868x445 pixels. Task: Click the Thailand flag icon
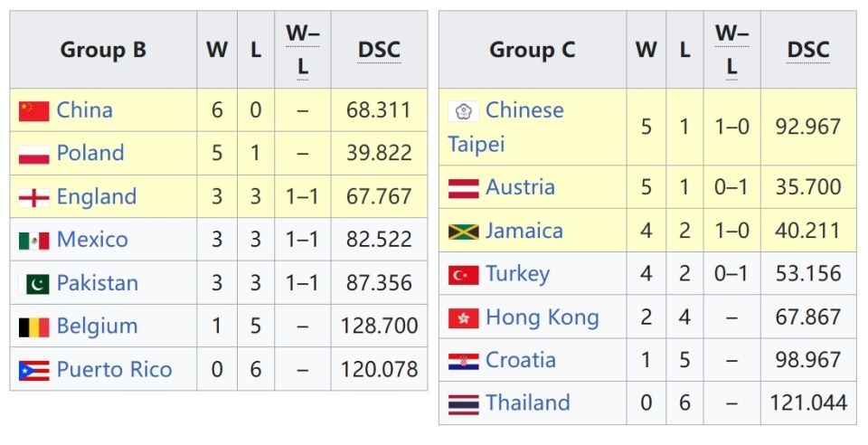tap(463, 404)
